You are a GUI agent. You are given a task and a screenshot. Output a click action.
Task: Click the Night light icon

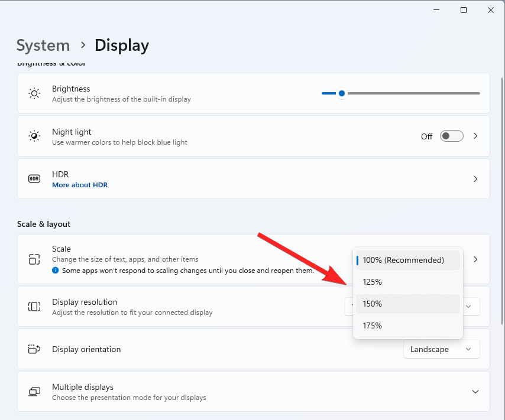coord(34,136)
